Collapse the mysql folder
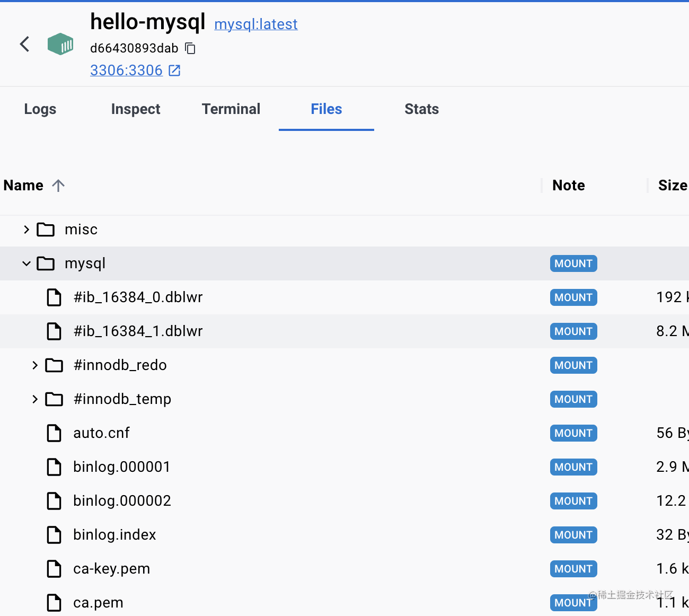The image size is (689, 616). point(26,263)
